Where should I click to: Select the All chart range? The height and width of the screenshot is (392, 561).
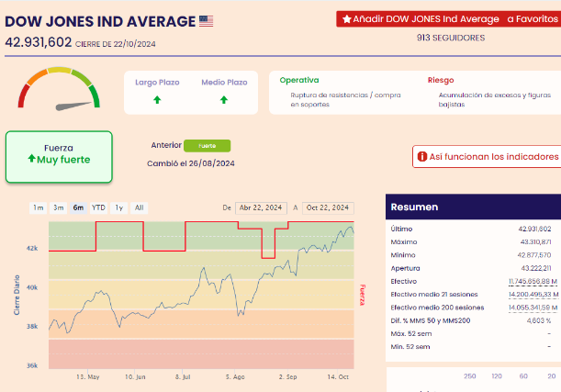click(x=140, y=207)
